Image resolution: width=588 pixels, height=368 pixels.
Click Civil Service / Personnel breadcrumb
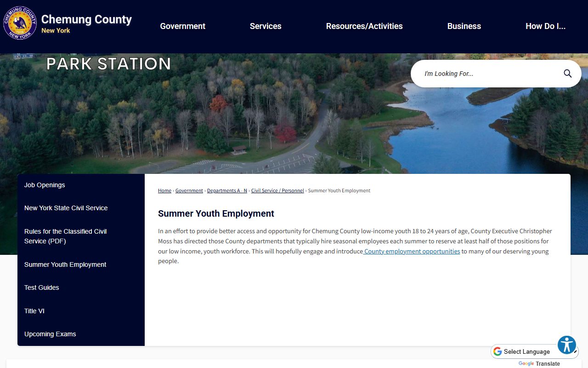tap(277, 190)
